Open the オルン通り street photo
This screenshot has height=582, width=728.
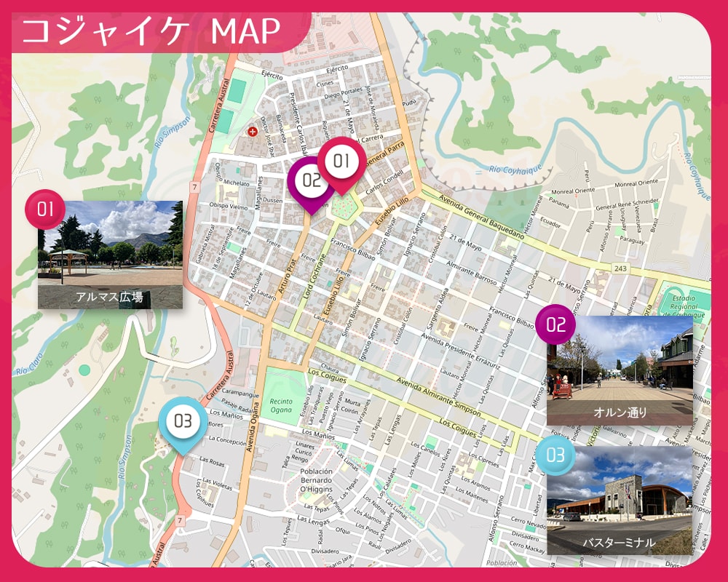point(620,364)
